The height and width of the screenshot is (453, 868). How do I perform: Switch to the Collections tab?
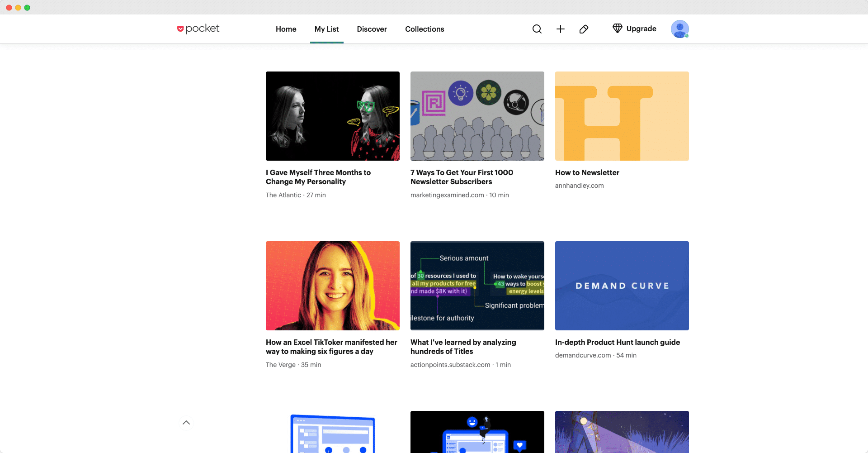[x=425, y=29]
